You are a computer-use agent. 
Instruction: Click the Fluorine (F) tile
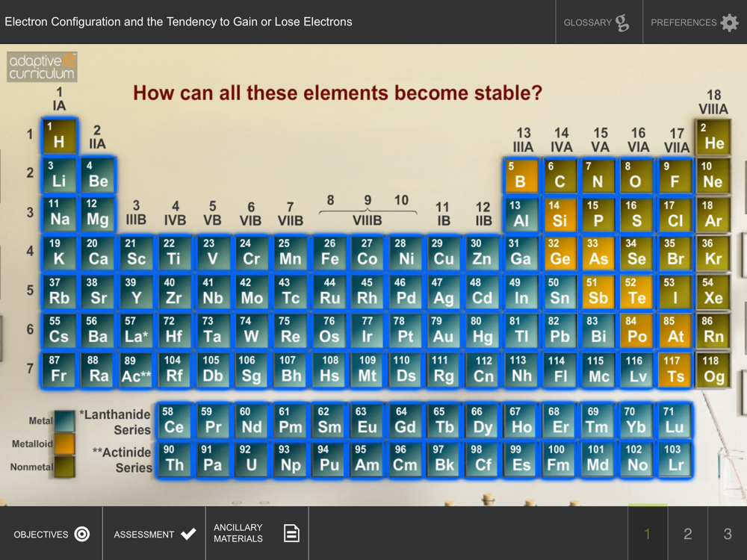[675, 175]
